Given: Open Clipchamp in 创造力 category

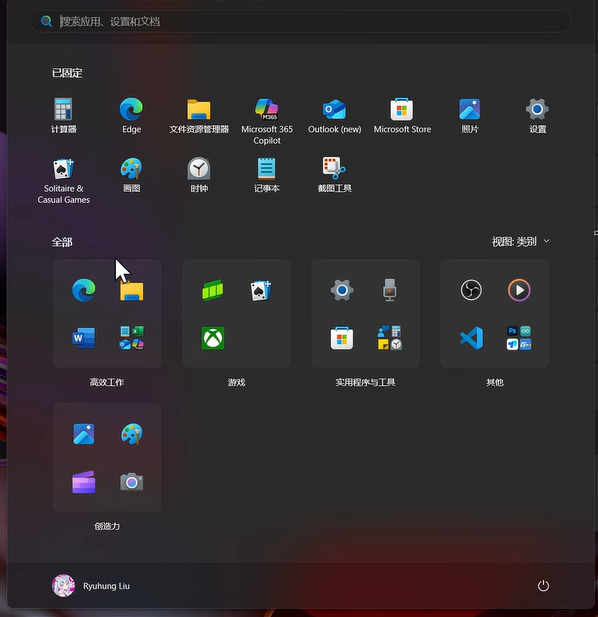Looking at the screenshot, I should coord(83,482).
